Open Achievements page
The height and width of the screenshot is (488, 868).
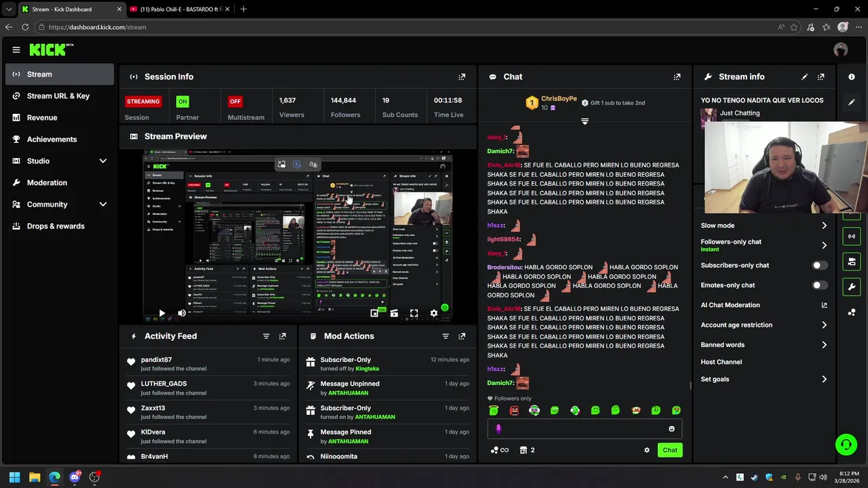(60, 139)
